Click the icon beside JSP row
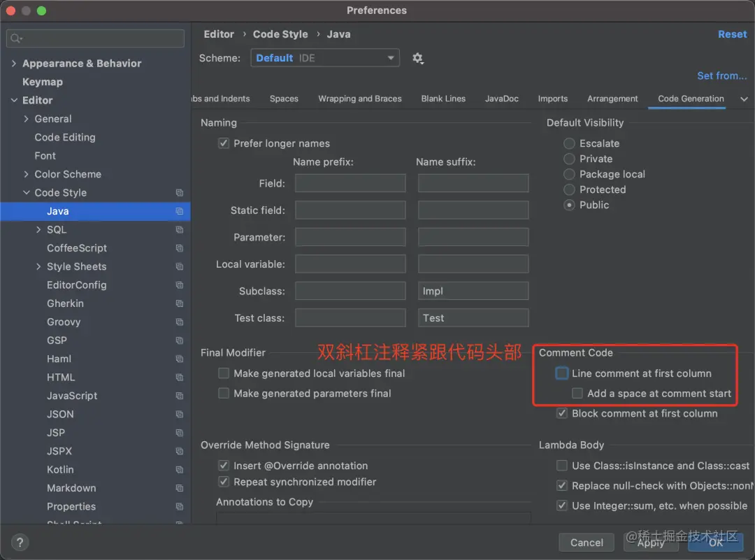The image size is (755, 560). click(180, 433)
